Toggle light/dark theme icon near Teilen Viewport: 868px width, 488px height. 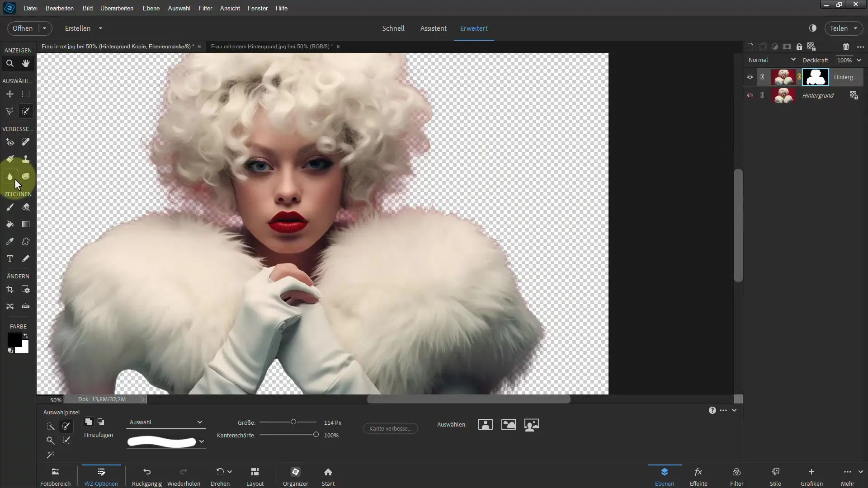(813, 28)
